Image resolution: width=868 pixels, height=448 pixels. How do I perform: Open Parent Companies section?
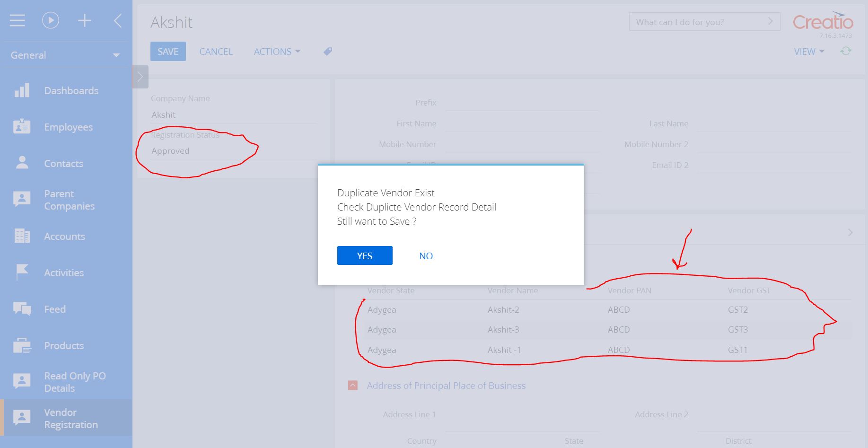tap(69, 200)
